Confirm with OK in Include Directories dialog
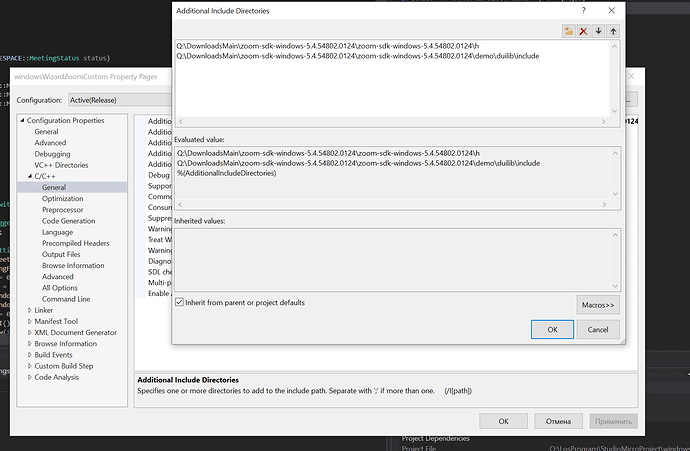Image resolution: width=690 pixels, height=451 pixels. point(552,330)
